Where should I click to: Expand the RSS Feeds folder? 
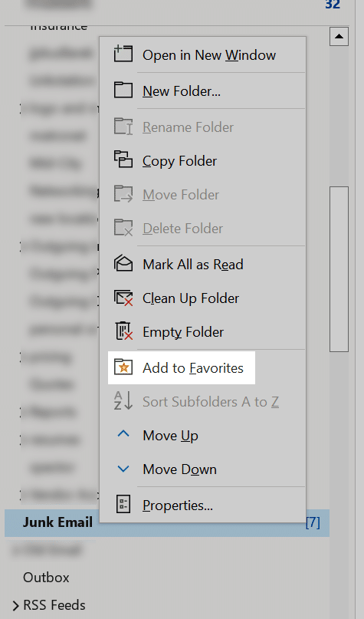click(15, 605)
